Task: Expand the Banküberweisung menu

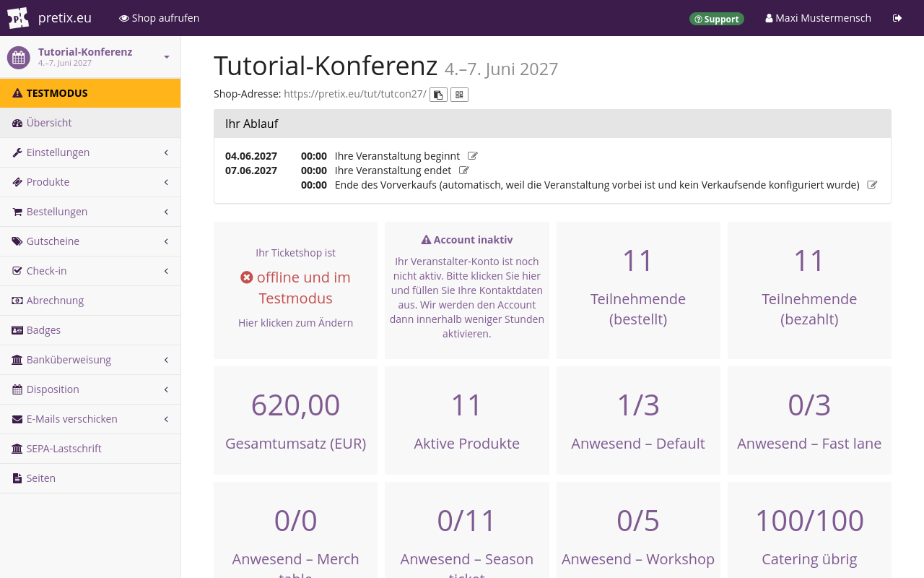Action: point(90,360)
